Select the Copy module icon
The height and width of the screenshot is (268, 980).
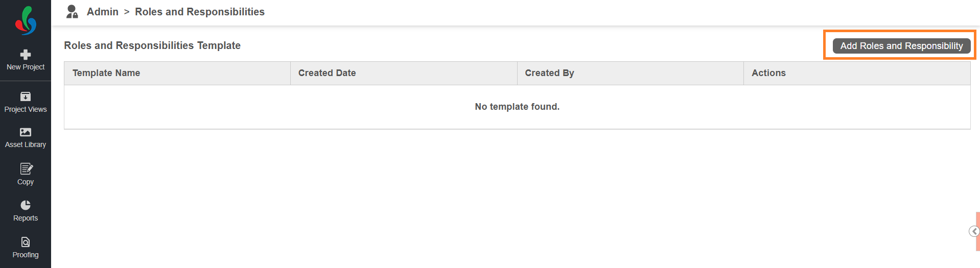[x=26, y=169]
